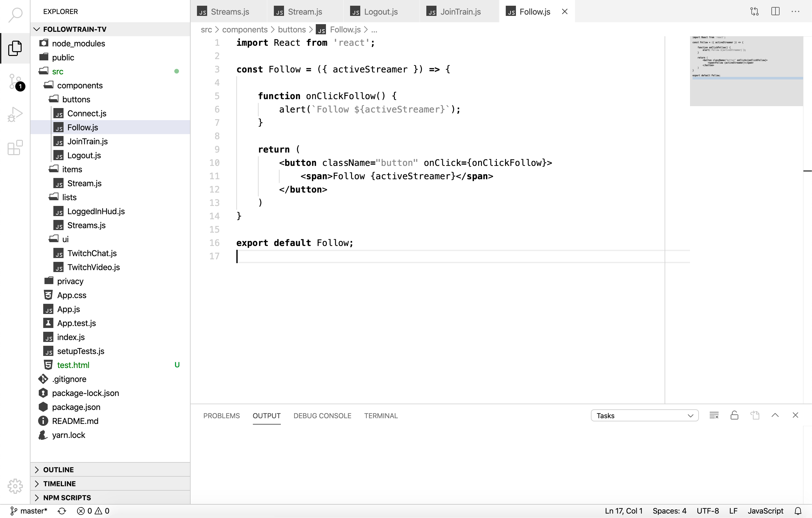Open the Extensions view

pos(15,147)
